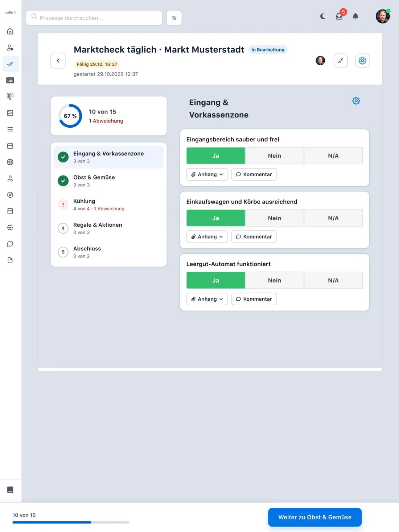The image size is (399, 532).
Task: Add Kommentar to Einkaufswagen und Körbe question
Action: (254, 237)
